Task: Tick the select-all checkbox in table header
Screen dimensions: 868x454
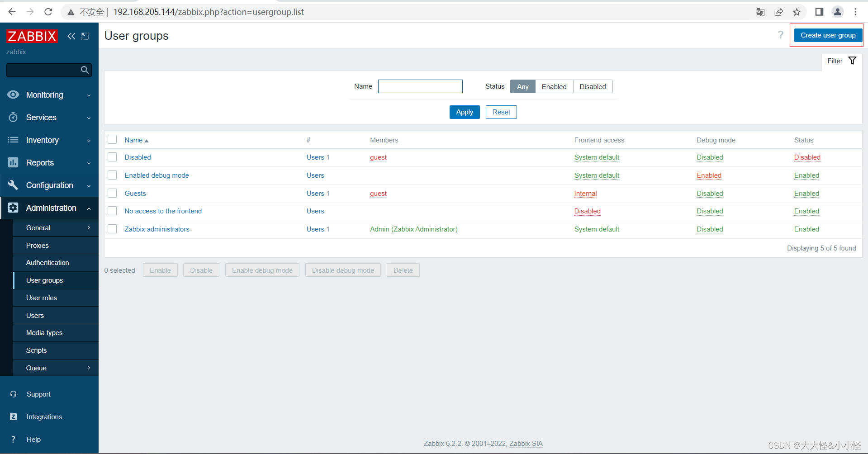Action: (x=112, y=139)
